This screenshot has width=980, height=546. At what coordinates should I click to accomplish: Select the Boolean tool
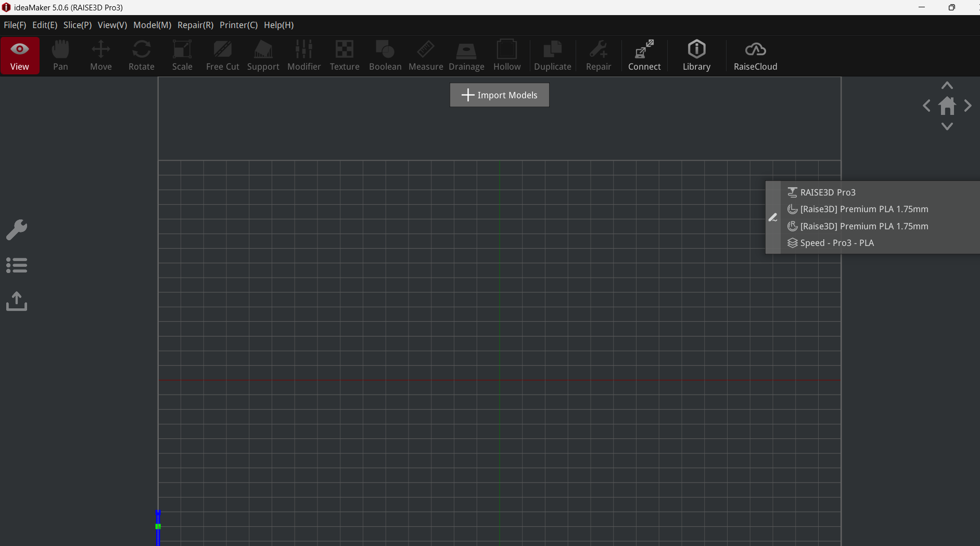[385, 56]
